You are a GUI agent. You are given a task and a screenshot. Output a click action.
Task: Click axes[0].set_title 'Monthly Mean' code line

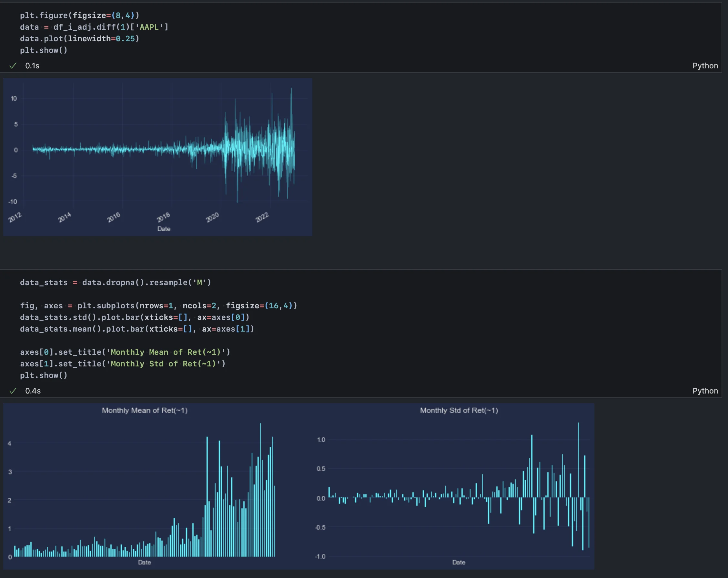pyautogui.click(x=125, y=352)
